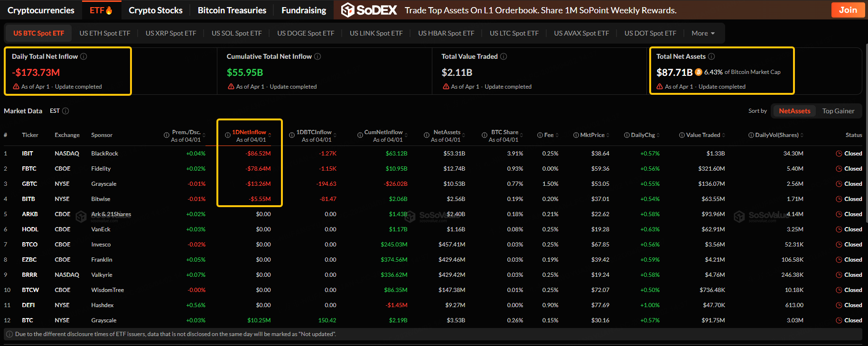This screenshot has height=346, width=868.
Task: Sort by the DailyChg column arrows
Action: point(658,135)
